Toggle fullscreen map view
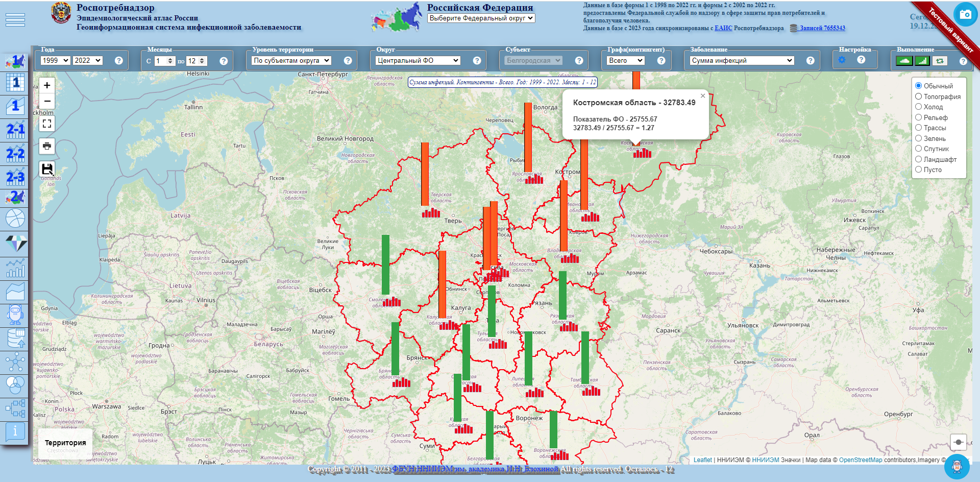This screenshot has width=980, height=482. tap(47, 124)
